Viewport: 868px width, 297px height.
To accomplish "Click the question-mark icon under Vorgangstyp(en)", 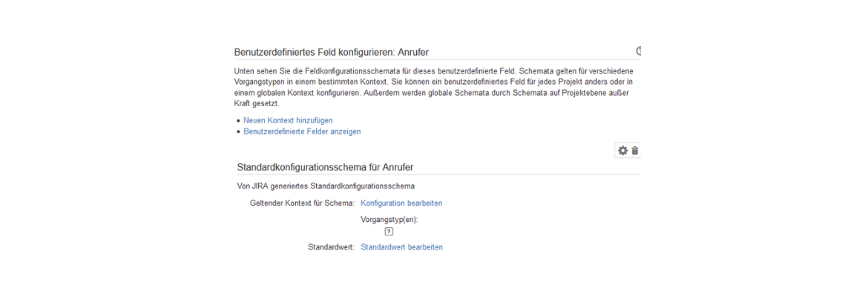I will pos(389,232).
